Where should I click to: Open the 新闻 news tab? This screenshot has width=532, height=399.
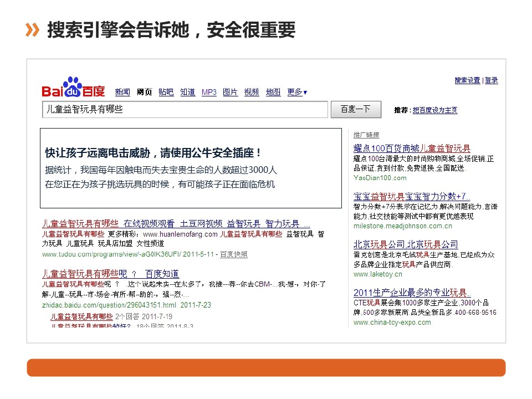(122, 93)
